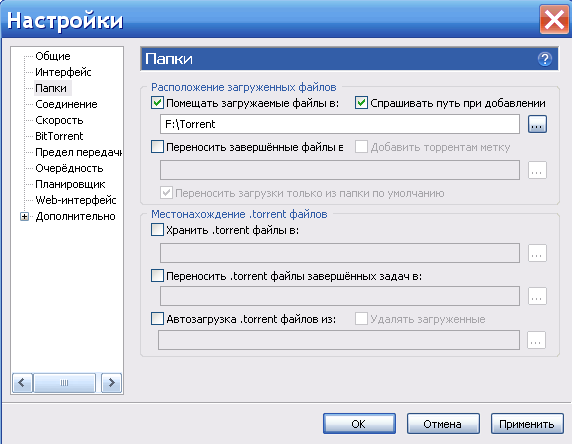Click the tree horizontal scrollbar thumb
Viewport: 572px width, 444px height.
64,383
